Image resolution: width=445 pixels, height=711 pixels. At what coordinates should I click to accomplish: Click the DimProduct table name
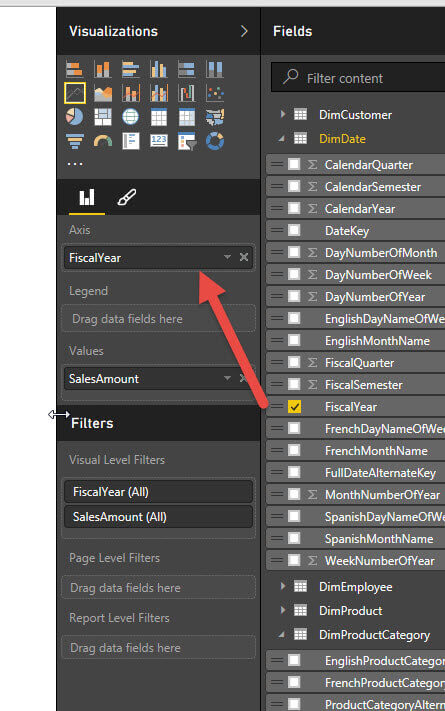click(x=351, y=611)
